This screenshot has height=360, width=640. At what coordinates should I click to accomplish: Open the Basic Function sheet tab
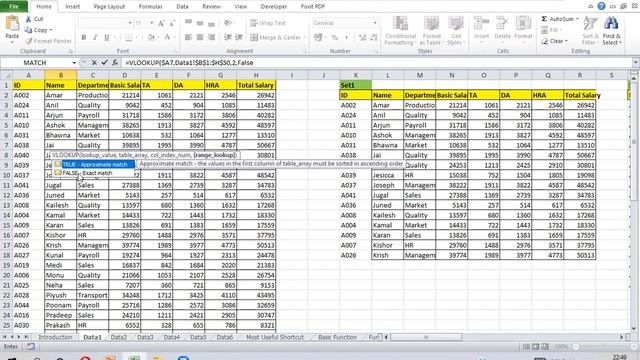[x=338, y=337]
